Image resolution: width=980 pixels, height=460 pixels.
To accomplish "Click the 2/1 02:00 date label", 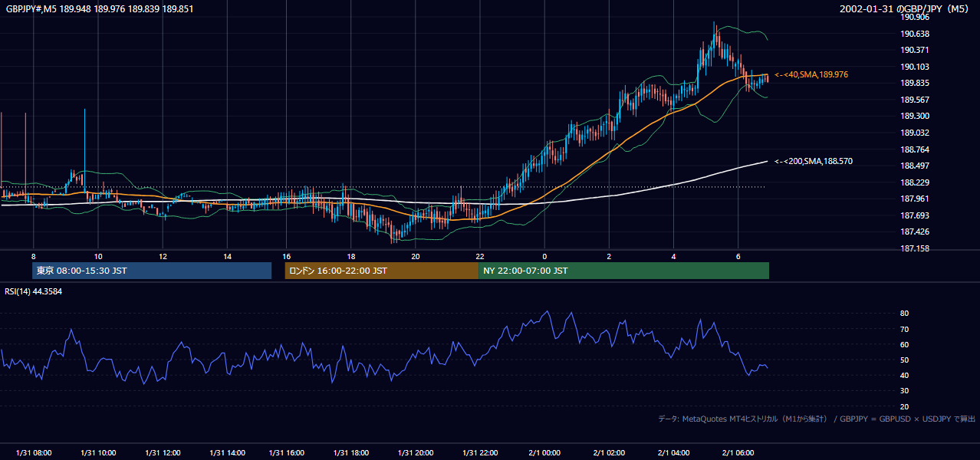I will point(609,453).
